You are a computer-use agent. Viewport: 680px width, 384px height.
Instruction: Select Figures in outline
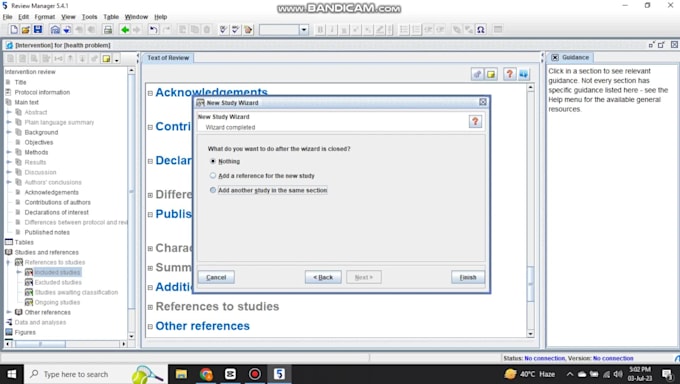tap(25, 332)
